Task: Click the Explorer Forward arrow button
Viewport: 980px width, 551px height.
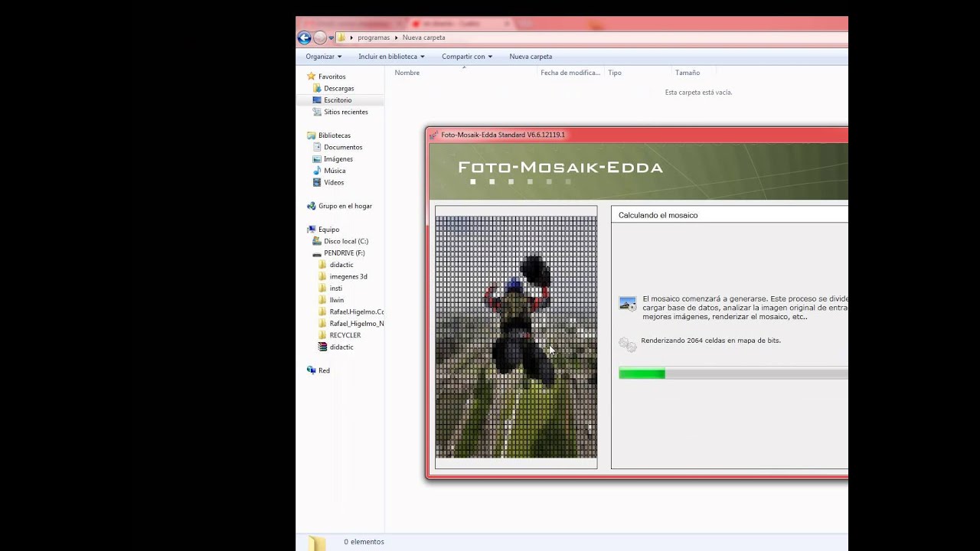Action: click(320, 37)
